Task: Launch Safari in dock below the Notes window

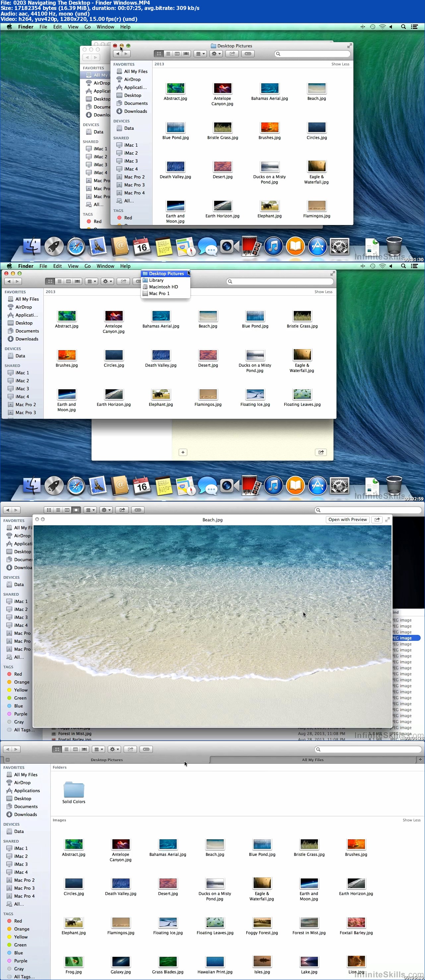Action: click(x=76, y=486)
